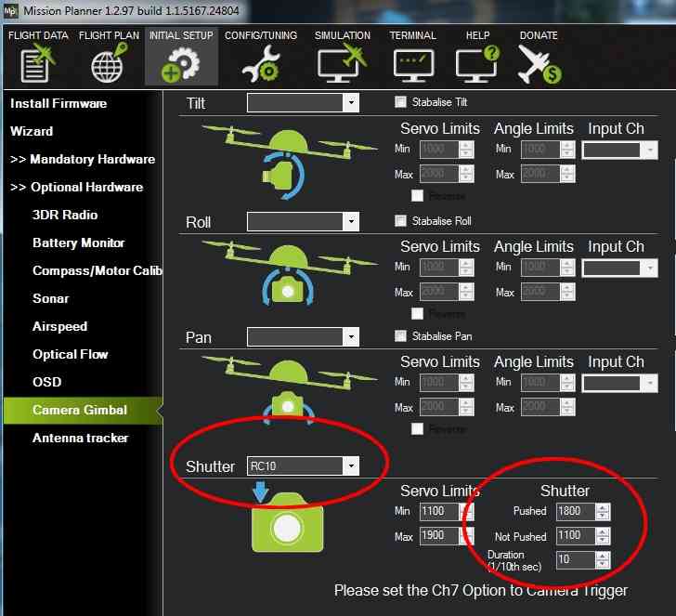676x616 pixels.
Task: Enable the Stabalise Tilt checkbox
Action: (x=401, y=102)
